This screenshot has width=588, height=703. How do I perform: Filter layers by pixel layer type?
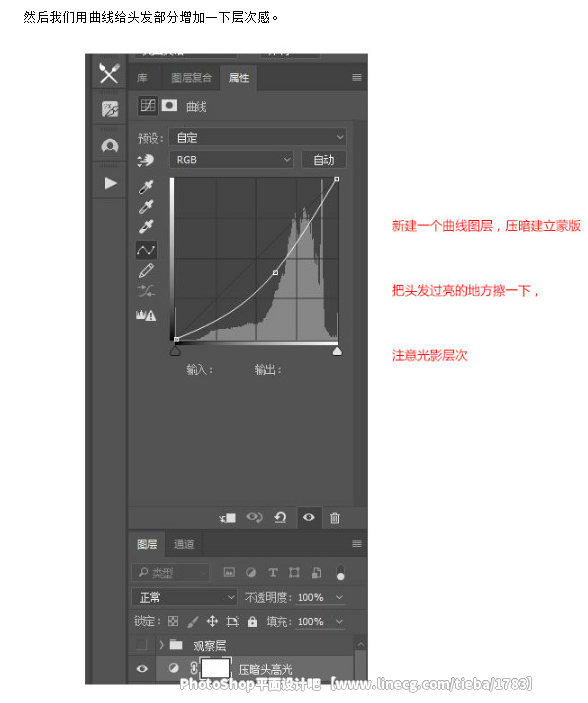(x=229, y=572)
